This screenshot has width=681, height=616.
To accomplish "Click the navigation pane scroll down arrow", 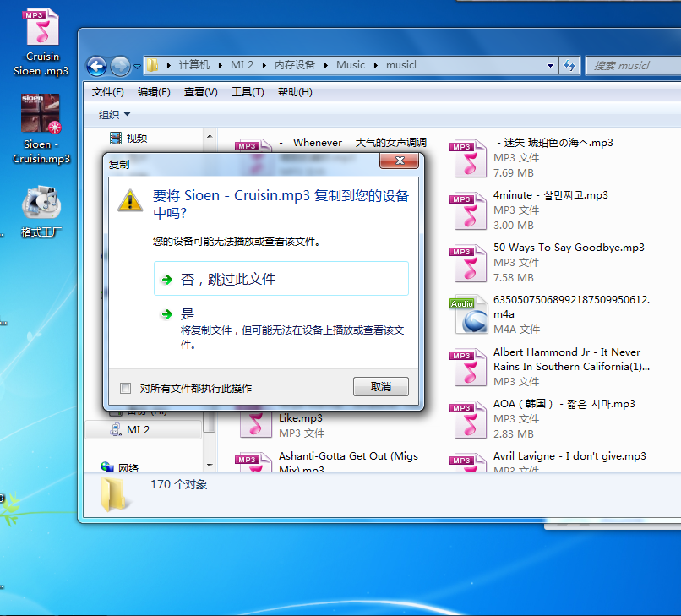I will tap(210, 466).
